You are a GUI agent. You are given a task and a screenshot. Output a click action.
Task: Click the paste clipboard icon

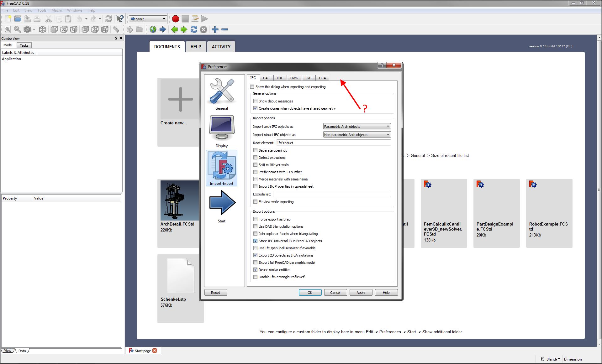click(x=68, y=19)
